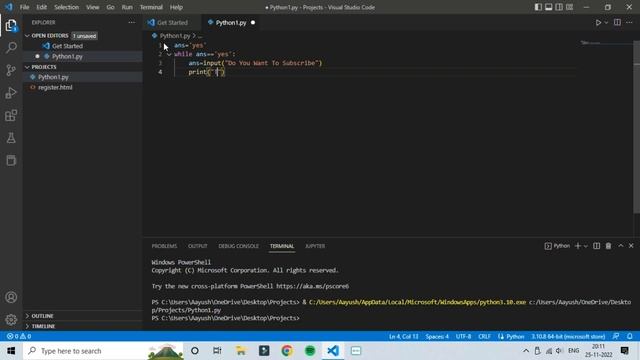Open the File menu
Viewport: 640px width, 360px height.
(24, 7)
